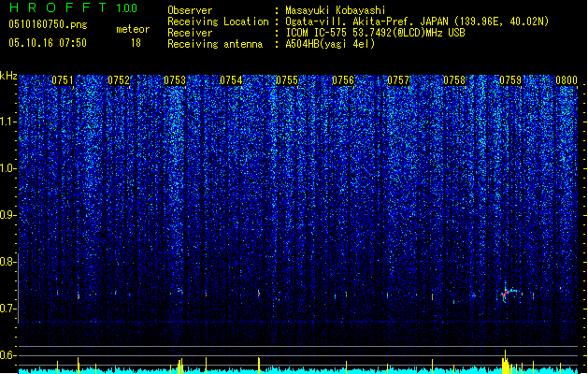Click the 0756 time marker
The image size is (588, 374).
343,80
